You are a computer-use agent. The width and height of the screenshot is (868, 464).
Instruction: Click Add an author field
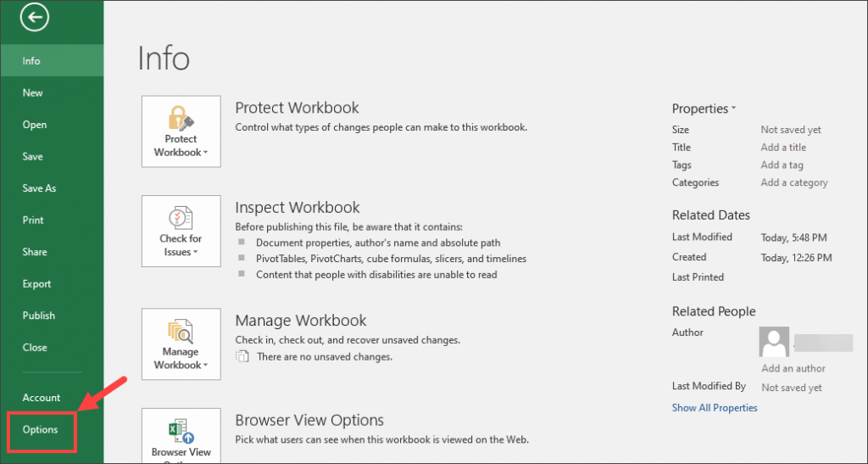793,368
